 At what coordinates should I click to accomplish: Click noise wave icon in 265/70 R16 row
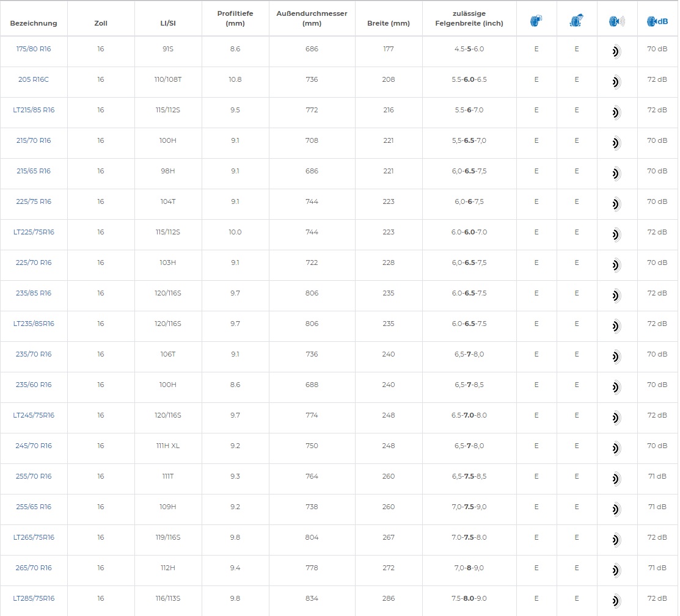click(x=616, y=570)
